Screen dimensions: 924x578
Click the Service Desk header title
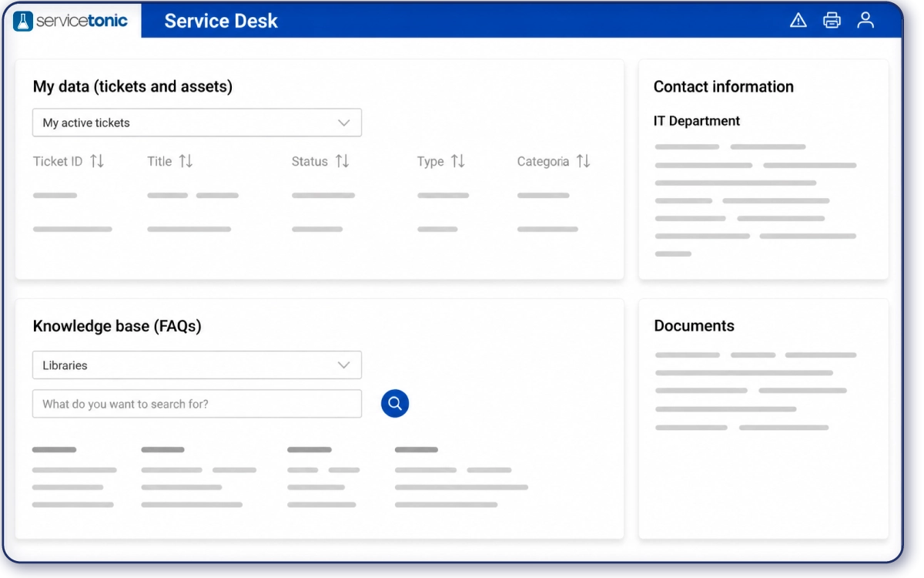coord(221,21)
